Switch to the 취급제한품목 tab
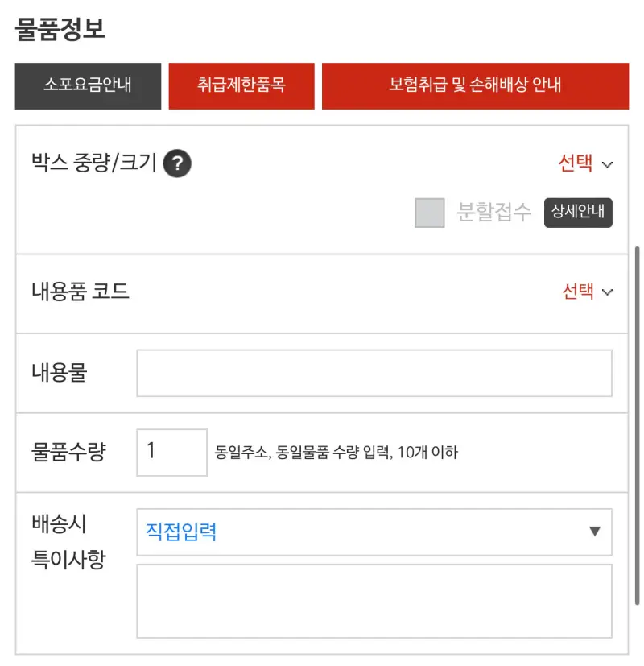Screen dimensions: 644x666 [x=242, y=86]
